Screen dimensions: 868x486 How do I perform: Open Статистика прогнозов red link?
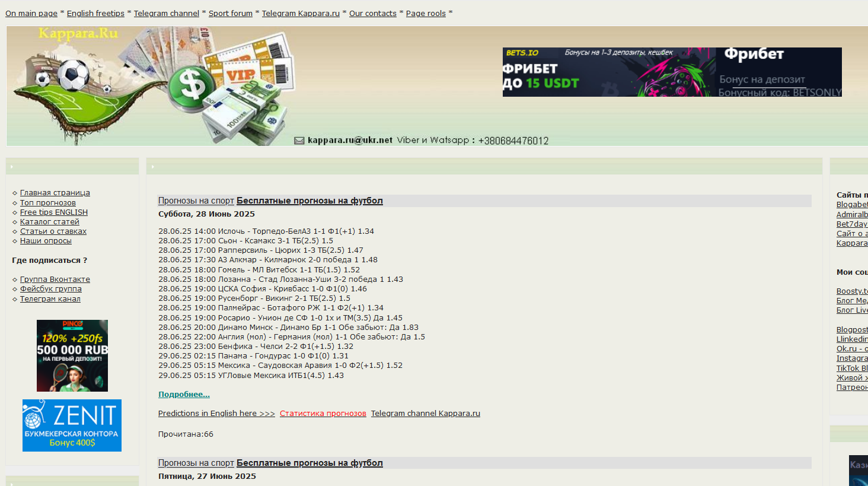(323, 414)
